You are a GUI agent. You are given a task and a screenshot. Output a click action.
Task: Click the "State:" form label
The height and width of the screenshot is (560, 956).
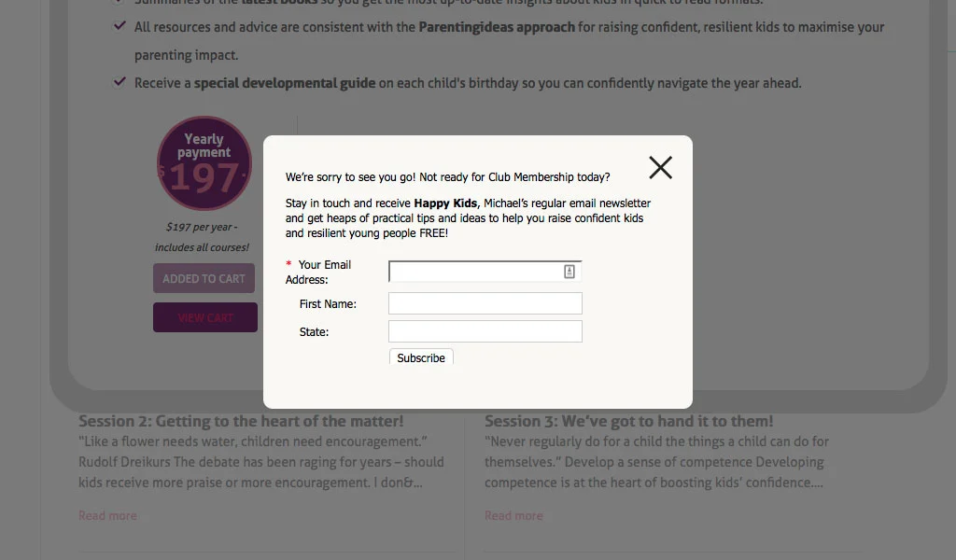point(314,331)
